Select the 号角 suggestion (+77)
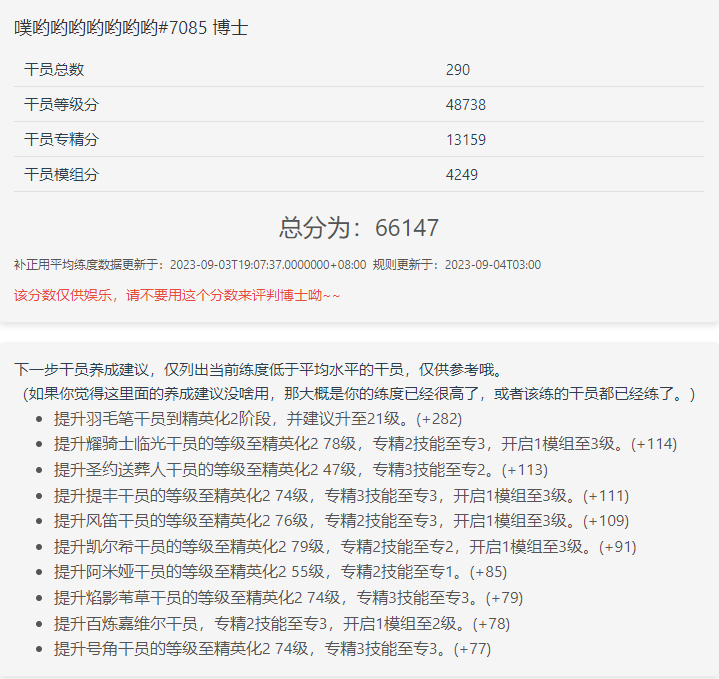Screen dimensions: 719x679 tap(272, 649)
